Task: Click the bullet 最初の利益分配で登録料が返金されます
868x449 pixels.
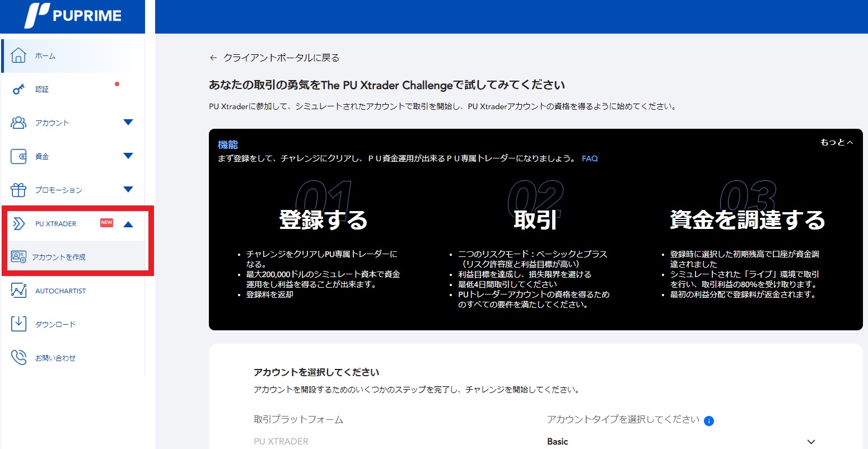Action: 743,294
